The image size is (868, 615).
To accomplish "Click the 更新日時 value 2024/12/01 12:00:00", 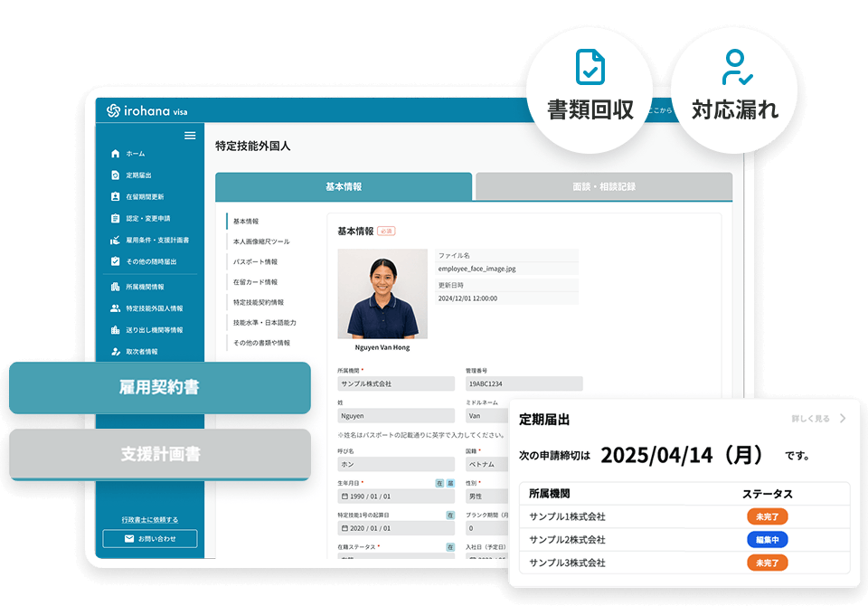I will (467, 298).
